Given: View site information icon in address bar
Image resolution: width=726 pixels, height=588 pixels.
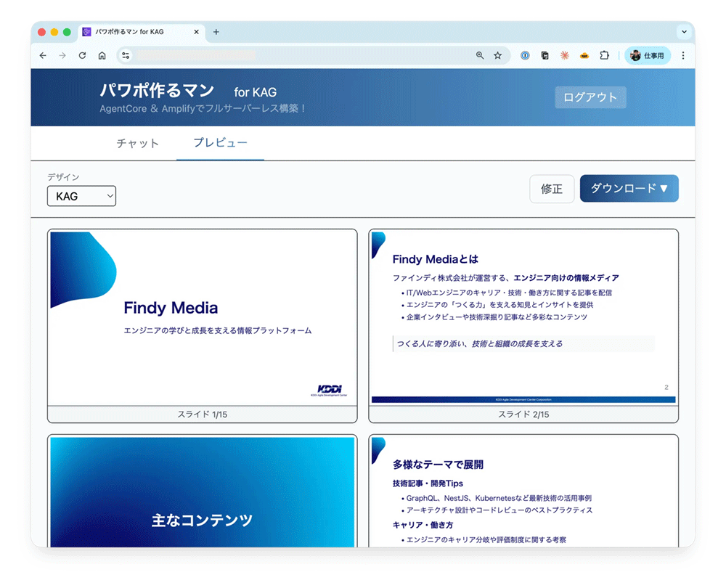Looking at the screenshot, I should (126, 55).
